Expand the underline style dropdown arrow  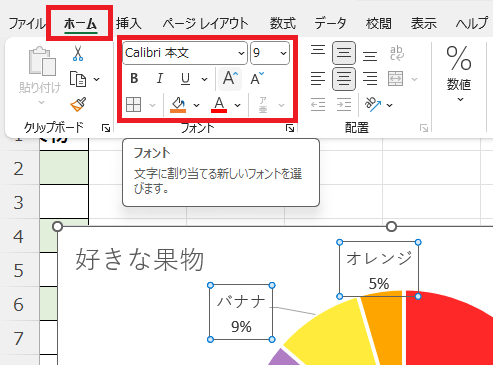click(204, 79)
